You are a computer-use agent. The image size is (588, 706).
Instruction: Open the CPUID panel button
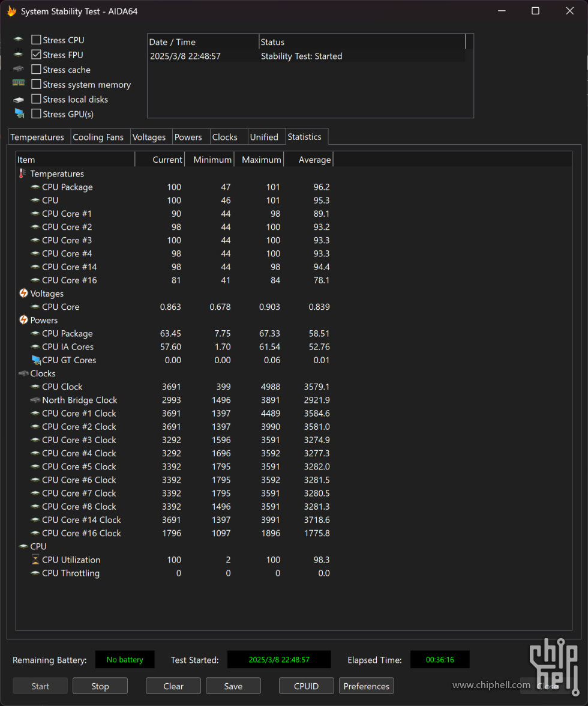(307, 686)
